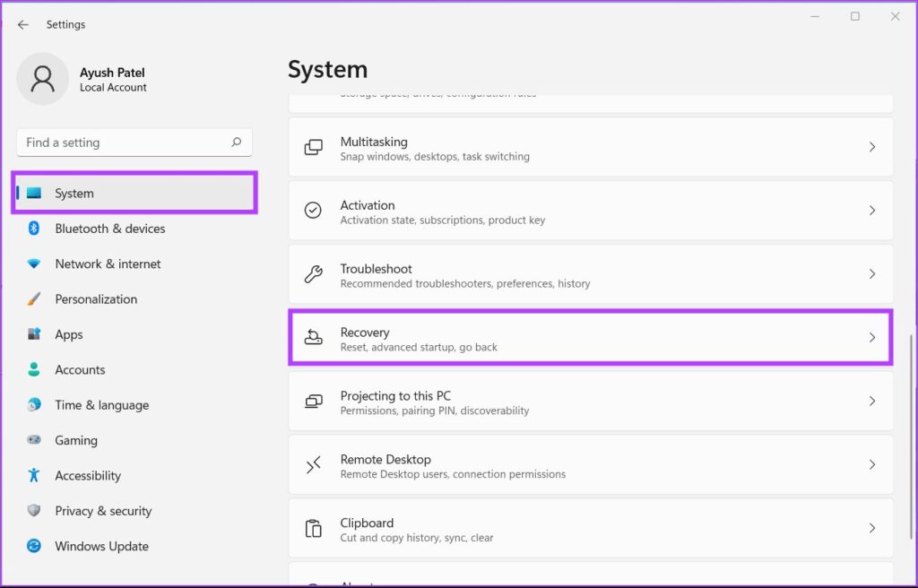Click the Accessibility figure icon
Screen dimensions: 918x588
coord(34,475)
